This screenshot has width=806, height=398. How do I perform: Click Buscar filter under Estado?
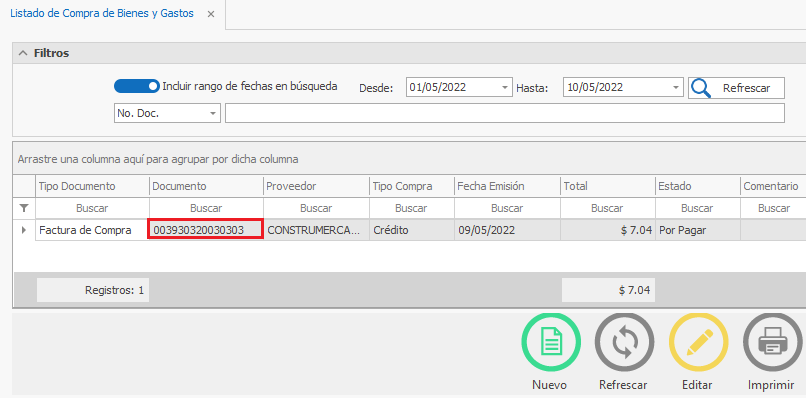[698, 208]
